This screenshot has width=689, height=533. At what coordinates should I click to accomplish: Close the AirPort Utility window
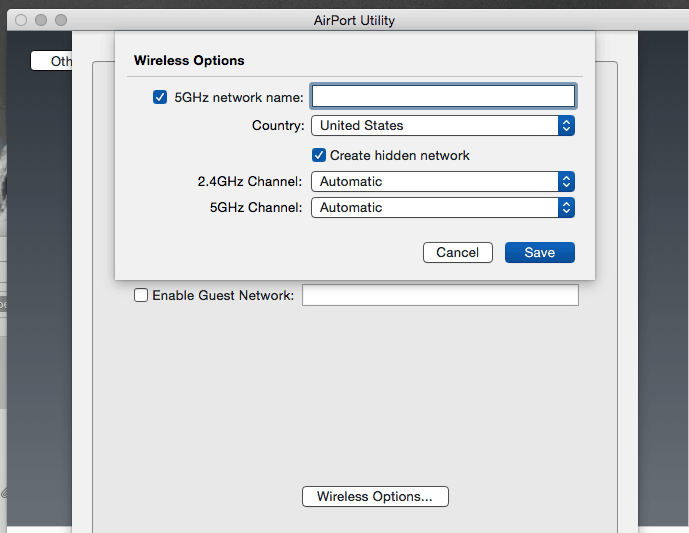coord(21,20)
